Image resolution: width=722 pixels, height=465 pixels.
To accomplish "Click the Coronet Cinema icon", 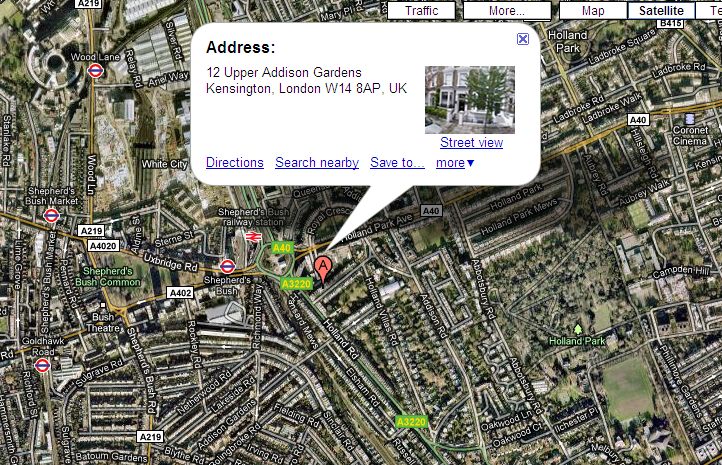I will tap(689, 119).
